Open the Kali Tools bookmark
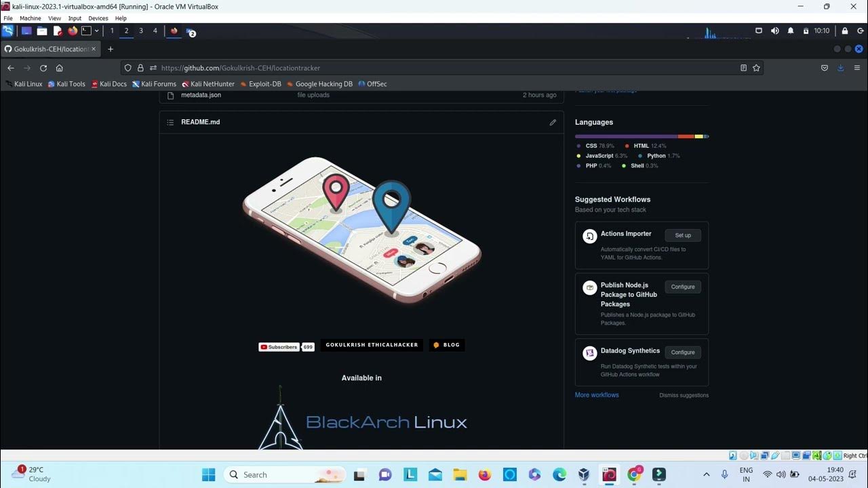Image resolution: width=868 pixels, height=488 pixels. click(x=66, y=84)
